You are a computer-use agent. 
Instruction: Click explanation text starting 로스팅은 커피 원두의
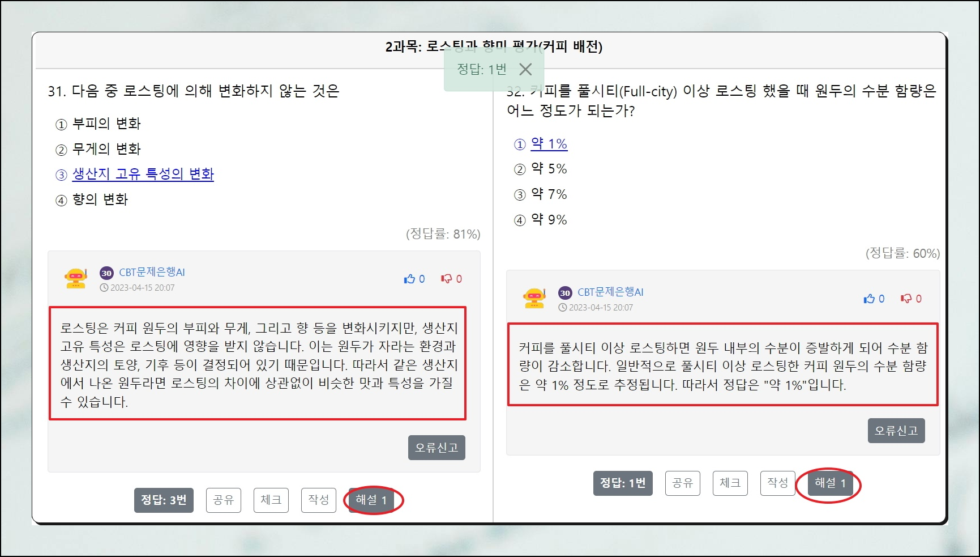coord(258,364)
